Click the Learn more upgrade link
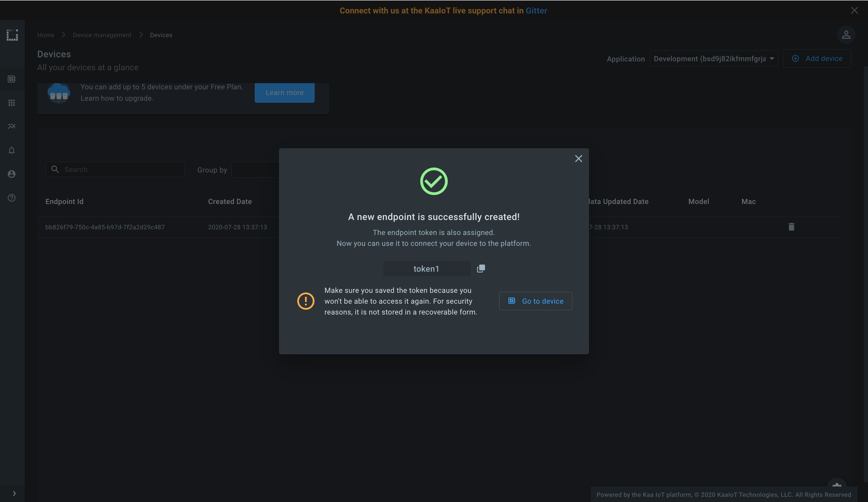 click(284, 93)
